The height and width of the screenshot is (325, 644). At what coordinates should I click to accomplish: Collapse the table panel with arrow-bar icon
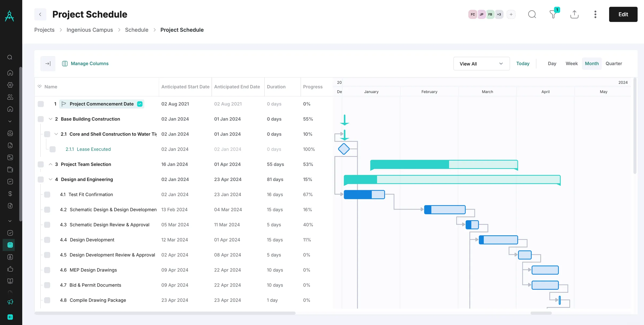tap(48, 64)
